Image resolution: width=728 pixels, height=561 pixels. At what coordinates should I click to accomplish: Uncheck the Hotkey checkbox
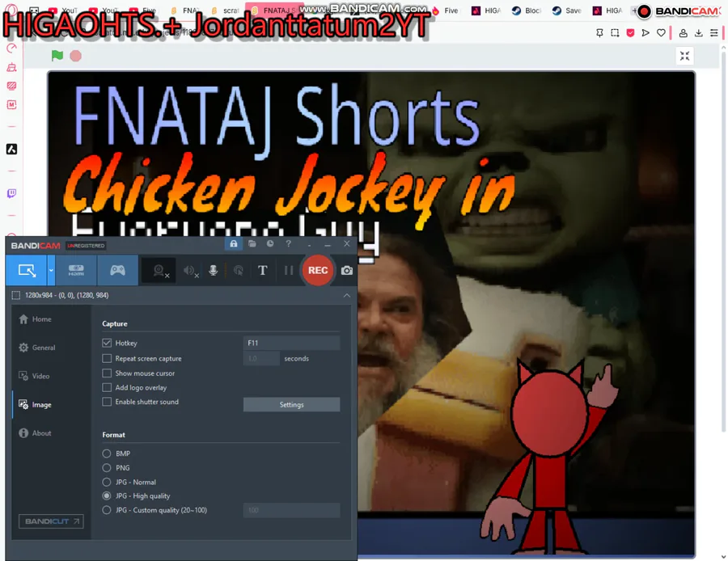[x=107, y=343]
